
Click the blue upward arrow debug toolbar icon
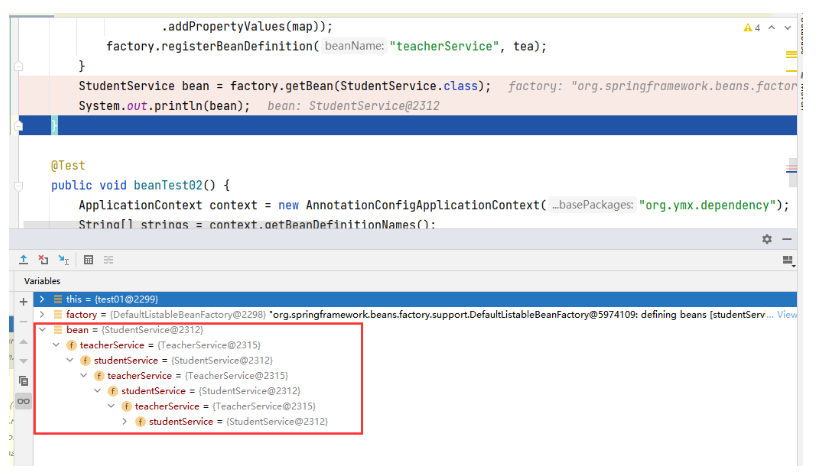(24, 260)
